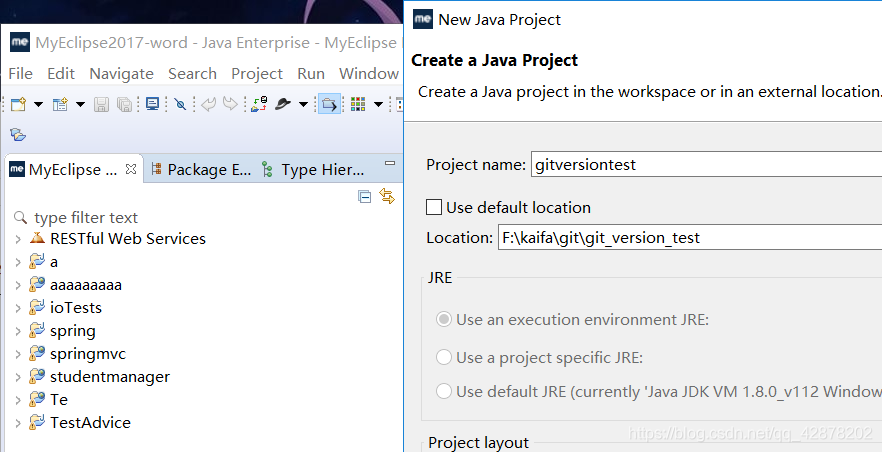This screenshot has width=882, height=452.
Task: Click the Location path input field
Action: pos(690,237)
